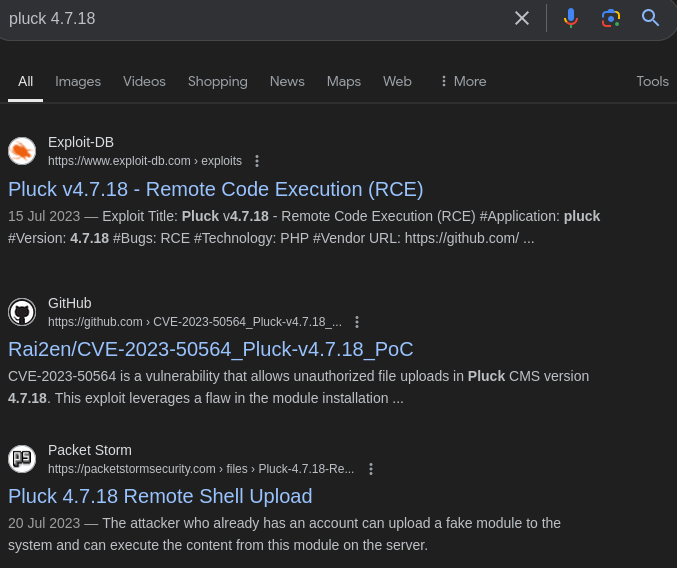The height and width of the screenshot is (568, 677).
Task: Open the three-dot options for the GitHub result
Action: 357,322
